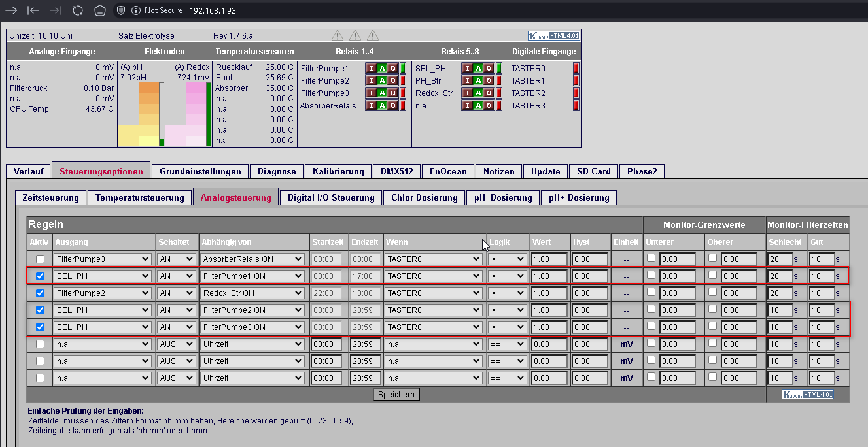868x447 pixels.
Task: Tick Unterer checkbox in FilterPumpe3 AbsorberRelais row
Action: point(651,258)
